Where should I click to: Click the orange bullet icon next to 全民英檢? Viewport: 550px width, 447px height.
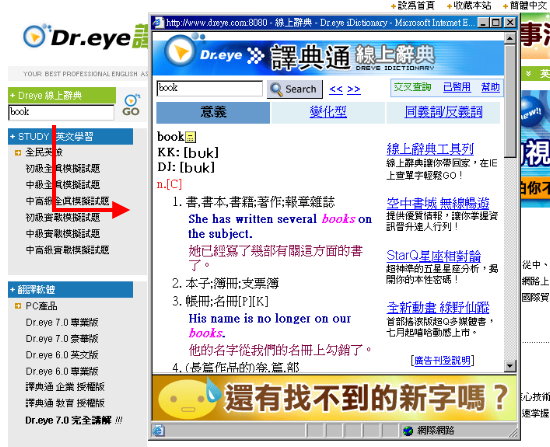tap(18, 153)
